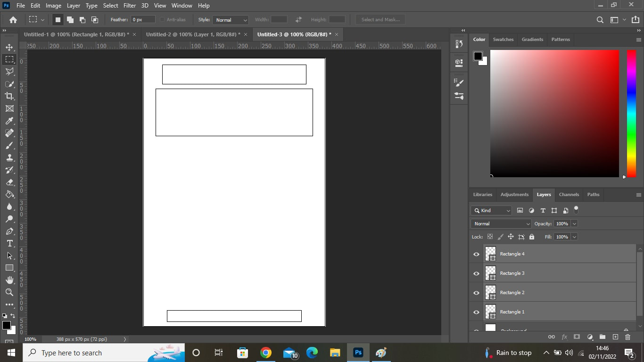Viewport: 644px width, 362px height.
Task: Select the Horizontal Type tool
Action: click(9, 243)
